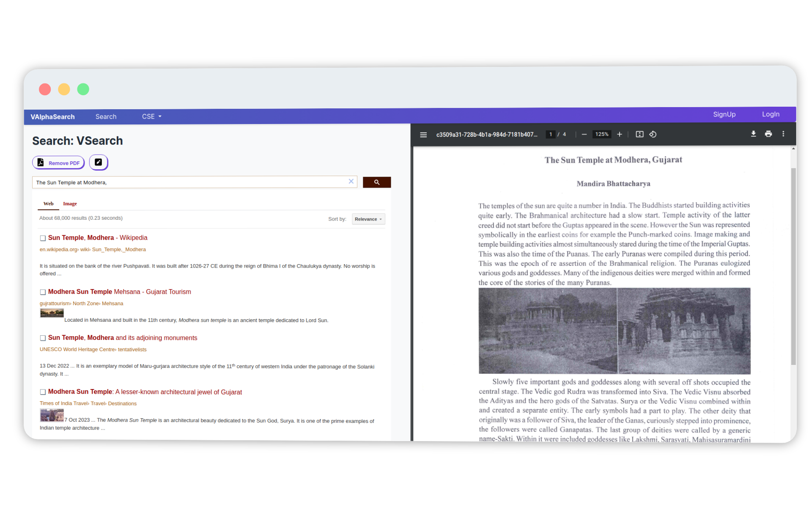Click the edit annotation icon beside Remove PDF
Screen dimensions: 812x508
[x=98, y=162]
